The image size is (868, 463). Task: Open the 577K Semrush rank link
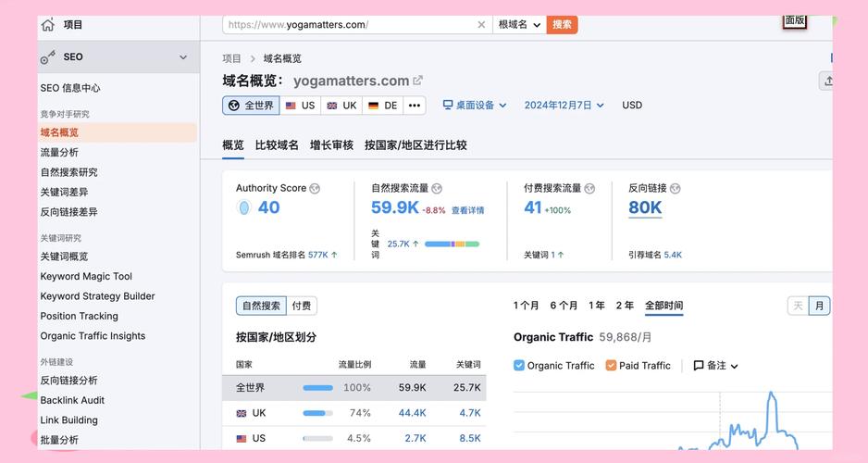coord(317,255)
